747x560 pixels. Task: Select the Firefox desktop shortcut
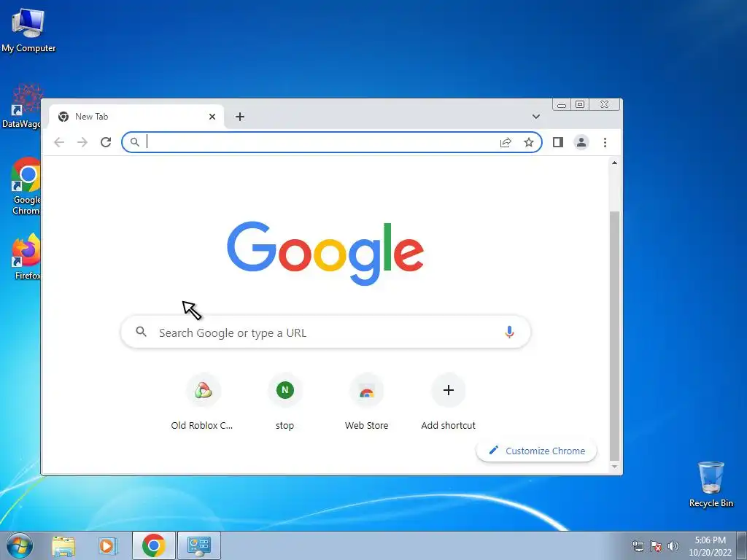27,256
